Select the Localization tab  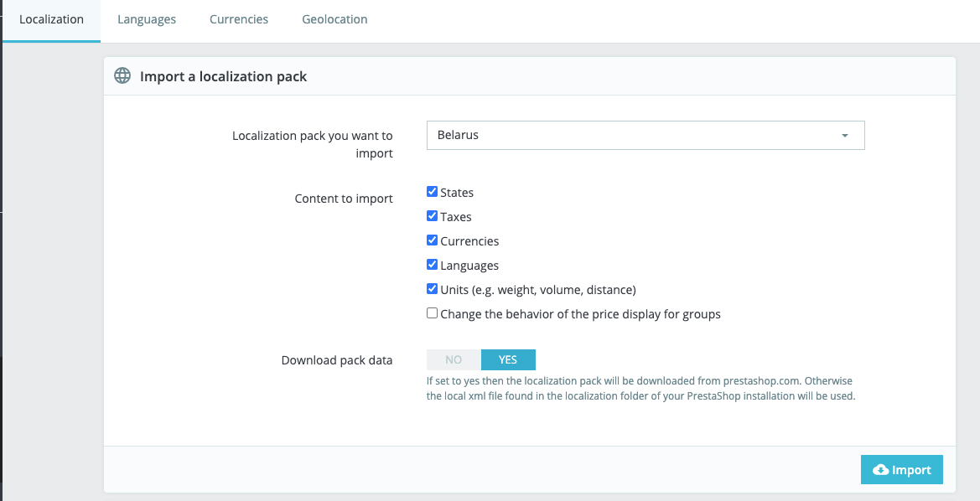tap(51, 19)
